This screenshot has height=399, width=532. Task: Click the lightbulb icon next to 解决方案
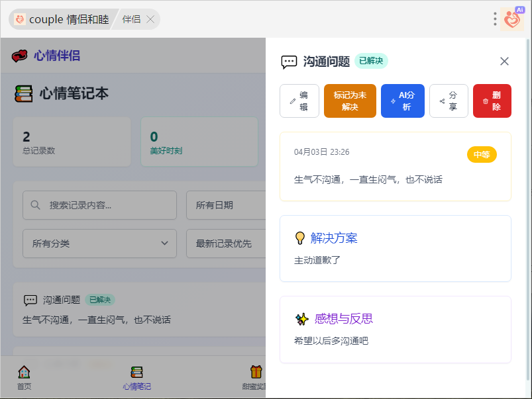pos(300,238)
